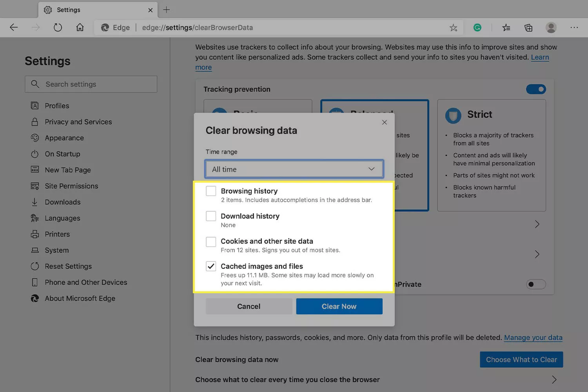Open the Collections icon
Screen dimensions: 588x392
[x=528, y=27]
